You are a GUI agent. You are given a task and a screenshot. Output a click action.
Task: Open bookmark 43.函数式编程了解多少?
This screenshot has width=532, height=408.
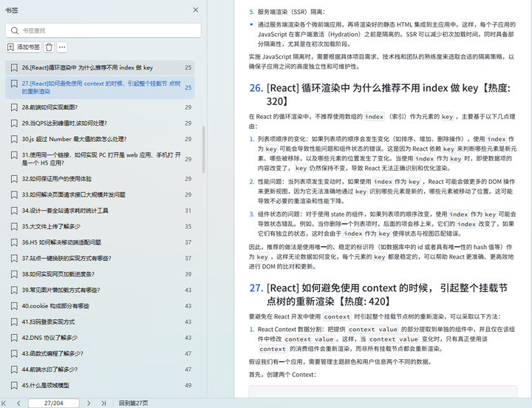click(x=100, y=354)
